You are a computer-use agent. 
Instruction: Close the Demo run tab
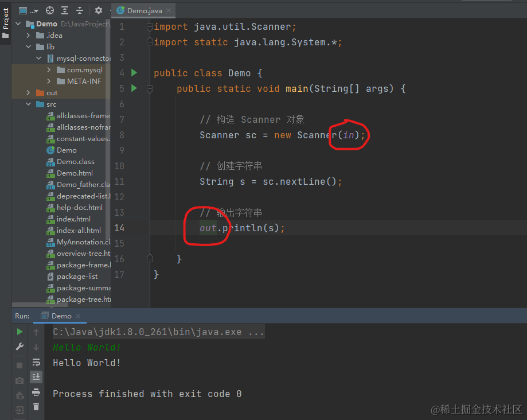(78, 316)
